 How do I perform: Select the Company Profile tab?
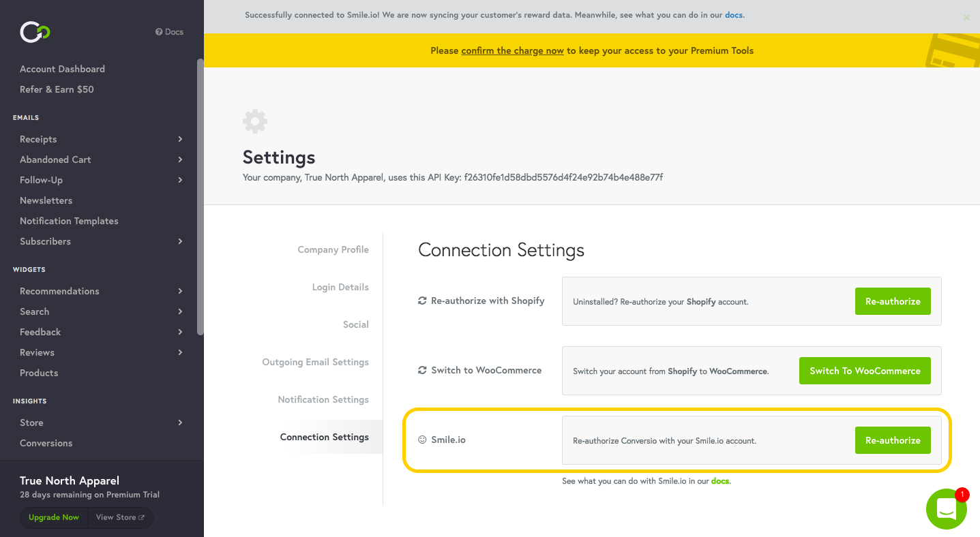click(x=333, y=249)
